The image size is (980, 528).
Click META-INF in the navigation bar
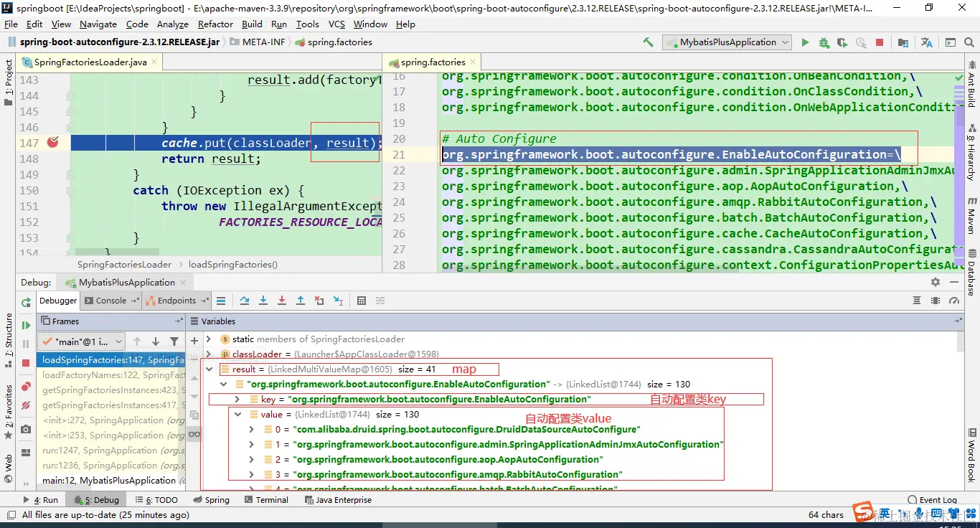(x=258, y=42)
